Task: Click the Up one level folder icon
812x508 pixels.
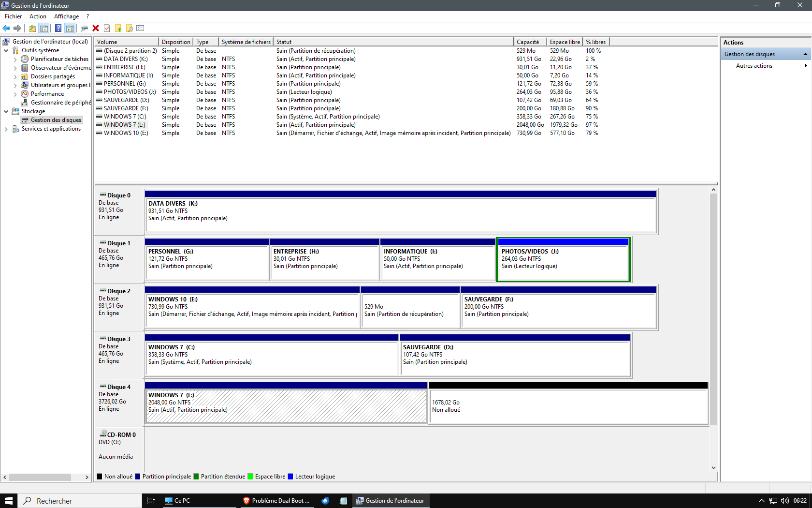Action: coord(32,28)
